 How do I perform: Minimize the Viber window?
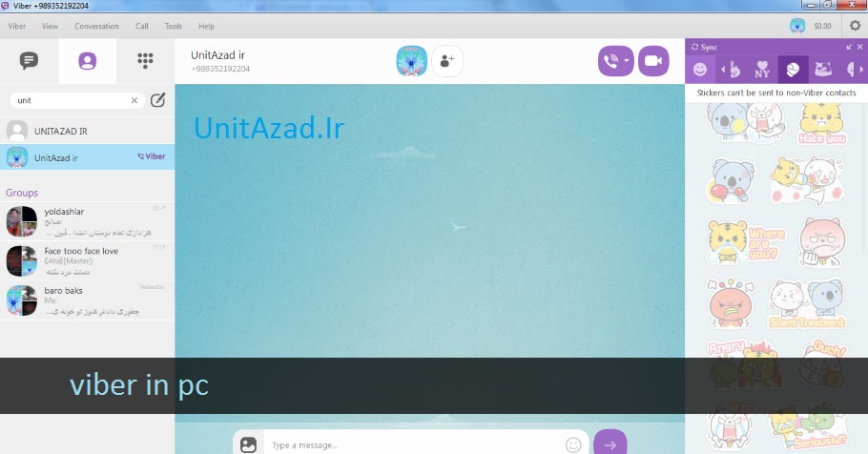coord(811,5)
